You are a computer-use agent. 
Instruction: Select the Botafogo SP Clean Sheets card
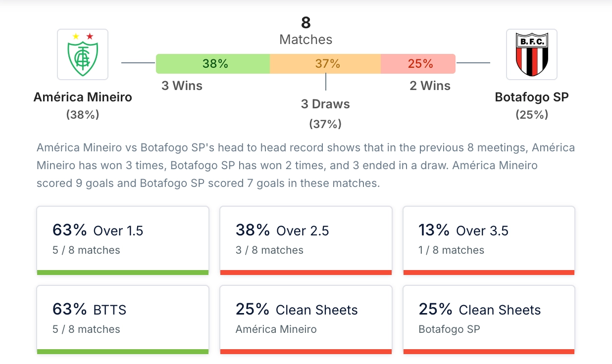click(x=489, y=318)
